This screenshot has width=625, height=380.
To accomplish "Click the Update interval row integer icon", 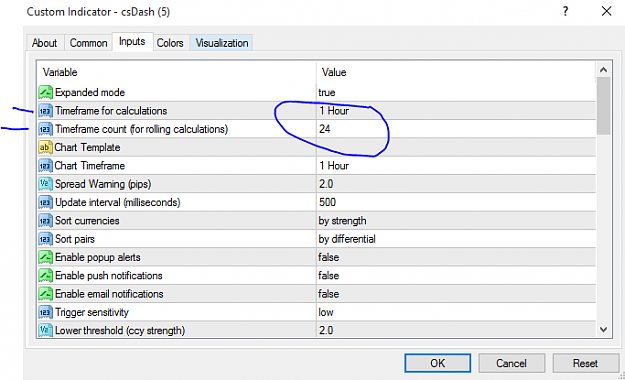I will pyautogui.click(x=45, y=202).
